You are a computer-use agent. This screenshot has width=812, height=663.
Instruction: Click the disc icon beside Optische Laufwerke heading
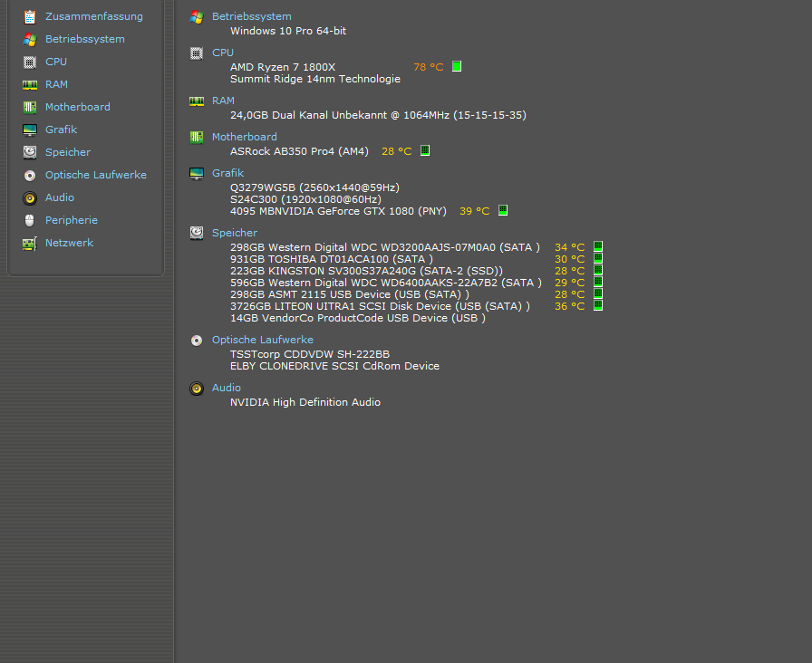click(x=197, y=340)
